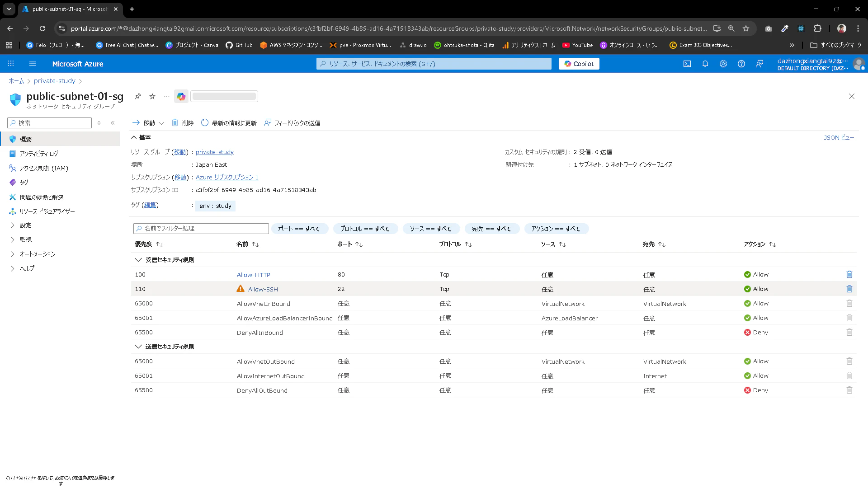Collapse the inbound security rules section
The width and height of the screenshot is (868, 488).
(138, 260)
